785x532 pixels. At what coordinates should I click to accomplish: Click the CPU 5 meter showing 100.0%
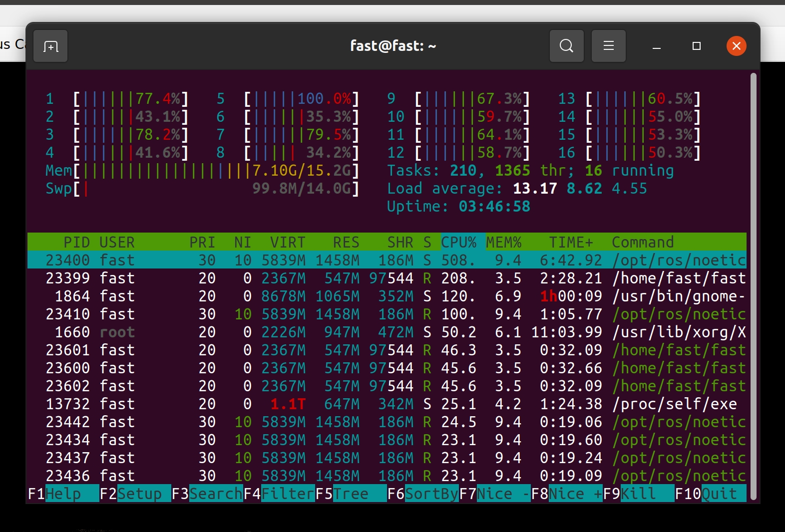click(x=288, y=98)
